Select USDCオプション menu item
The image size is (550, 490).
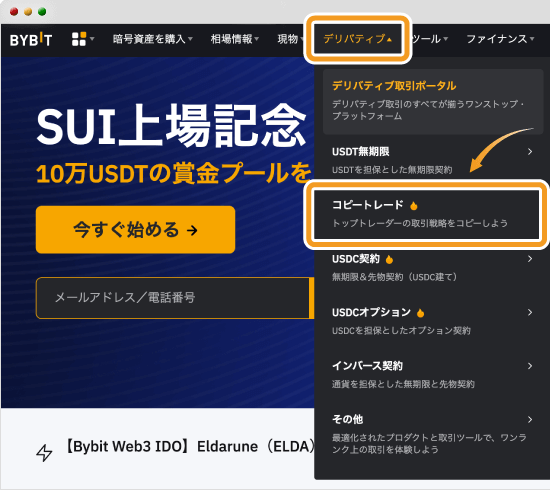(432, 321)
